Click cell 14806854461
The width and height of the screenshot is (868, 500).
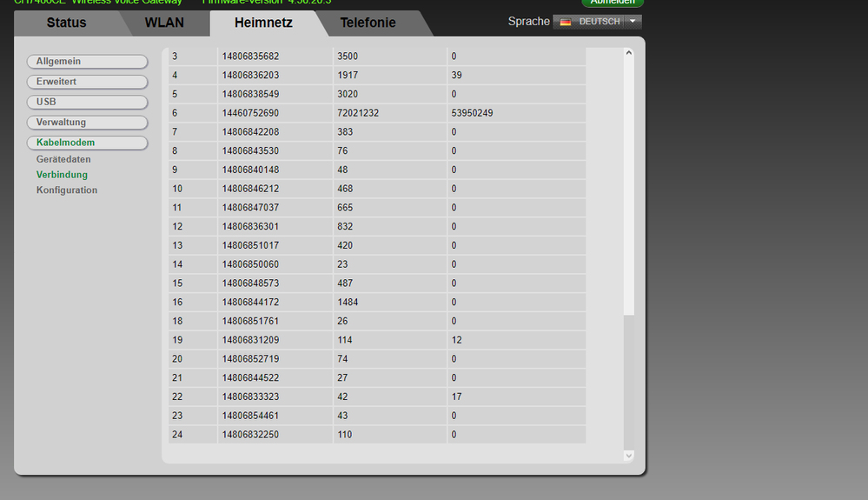275,416
